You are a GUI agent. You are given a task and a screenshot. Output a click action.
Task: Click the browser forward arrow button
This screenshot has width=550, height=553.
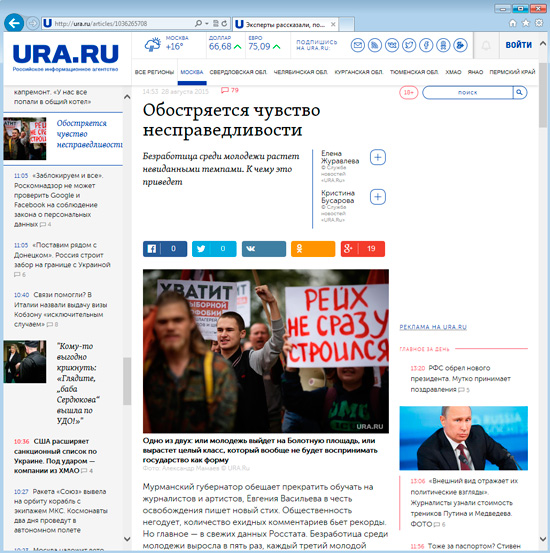pyautogui.click(x=33, y=24)
